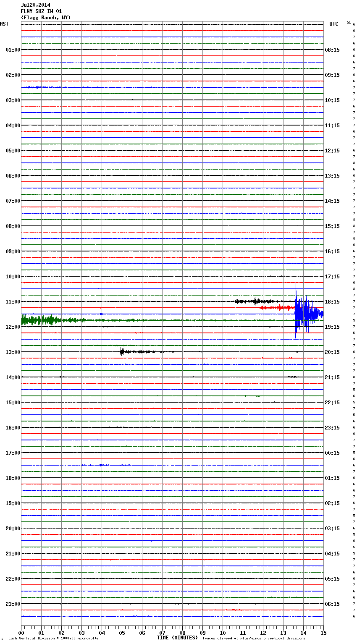Click the 'Traces clipped at plus/minus 5 vertical divisions' note
This screenshot has height=644, width=357.
pos(254,639)
